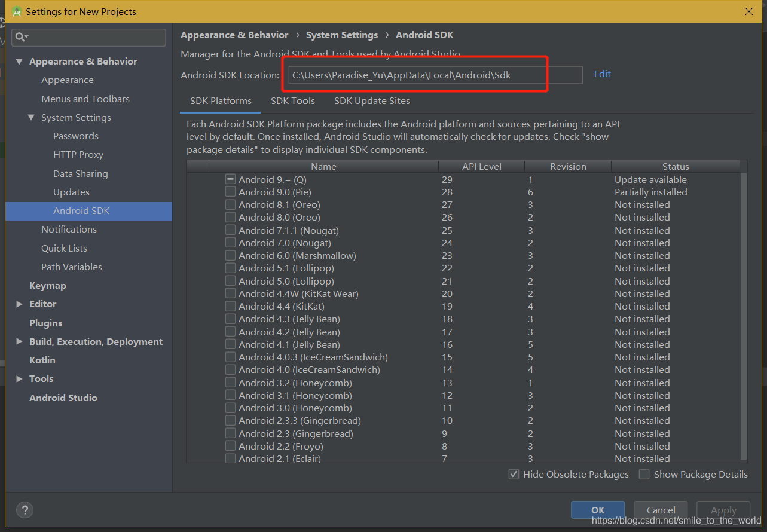Check the Android 9.0 (Pie) checkbox
Screen dimensions: 767x532
pyautogui.click(x=230, y=192)
